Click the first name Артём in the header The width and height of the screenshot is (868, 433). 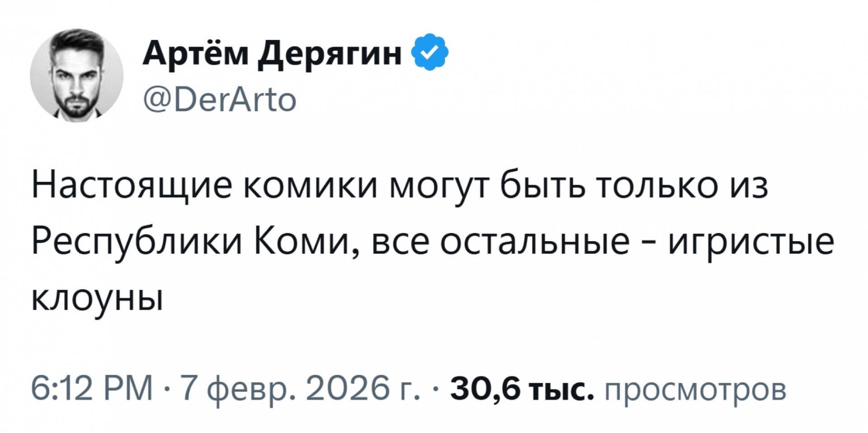click(196, 53)
